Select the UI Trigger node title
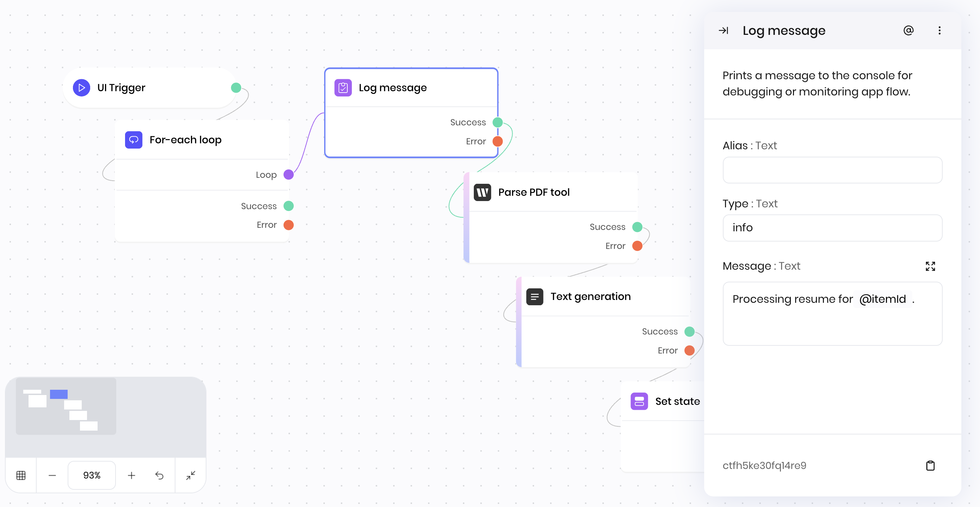 (122, 88)
